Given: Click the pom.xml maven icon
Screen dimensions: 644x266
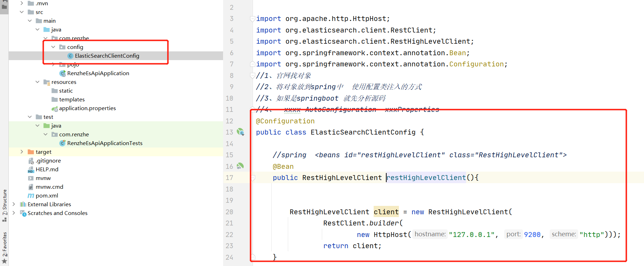Looking at the screenshot, I should point(31,196).
